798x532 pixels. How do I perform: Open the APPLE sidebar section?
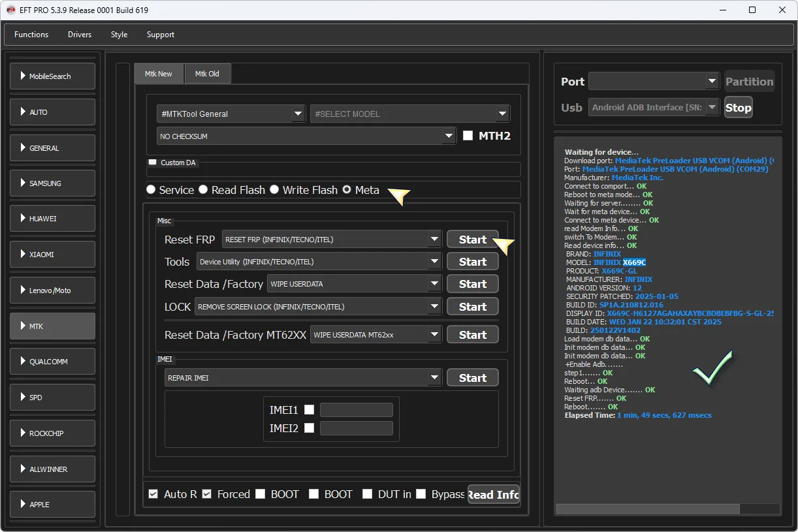click(x=52, y=505)
